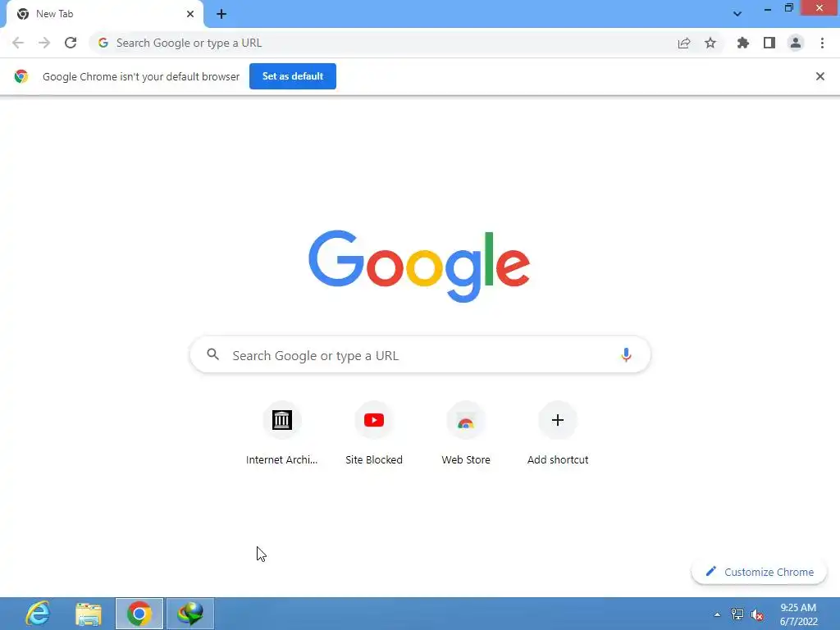
Task: Open Internet Download Manager taskbar icon
Action: coord(190,614)
